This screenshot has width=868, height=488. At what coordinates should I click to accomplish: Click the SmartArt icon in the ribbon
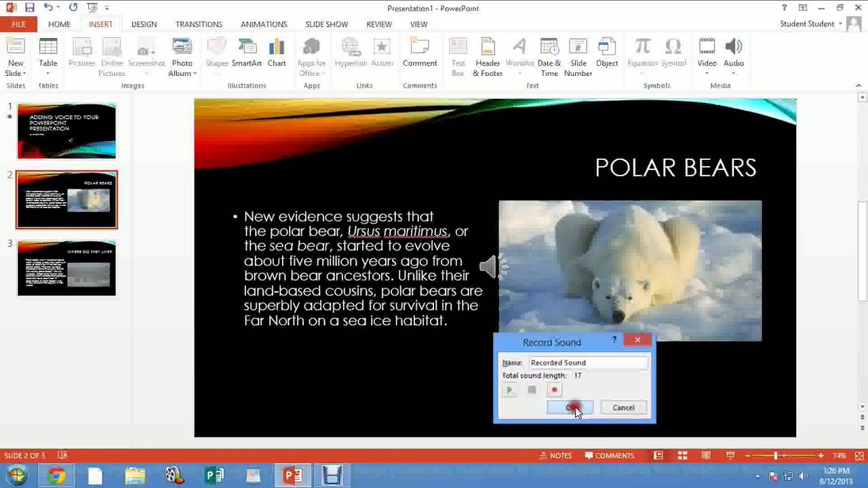[x=246, y=53]
